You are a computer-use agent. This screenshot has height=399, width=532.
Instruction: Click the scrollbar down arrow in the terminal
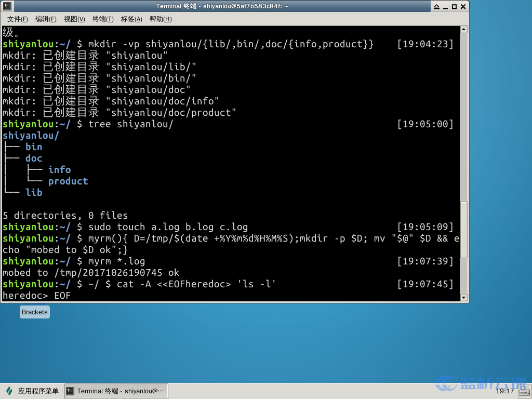coord(464,296)
